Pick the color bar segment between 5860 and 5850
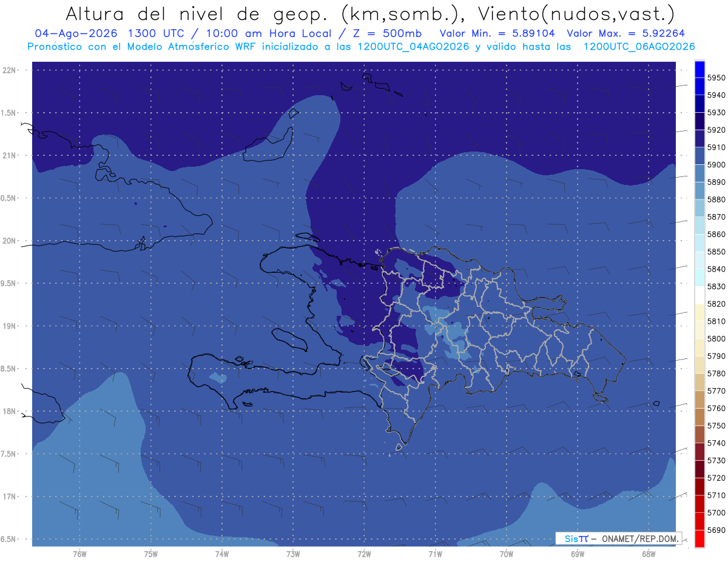728x562 pixels. 699,243
